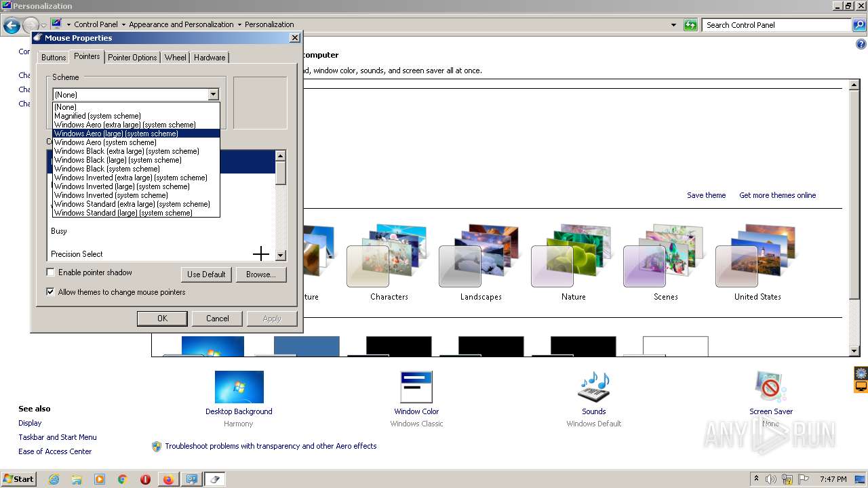Open Google Chrome from the taskbar
This screenshot has width=868, height=488.
pos(123,479)
